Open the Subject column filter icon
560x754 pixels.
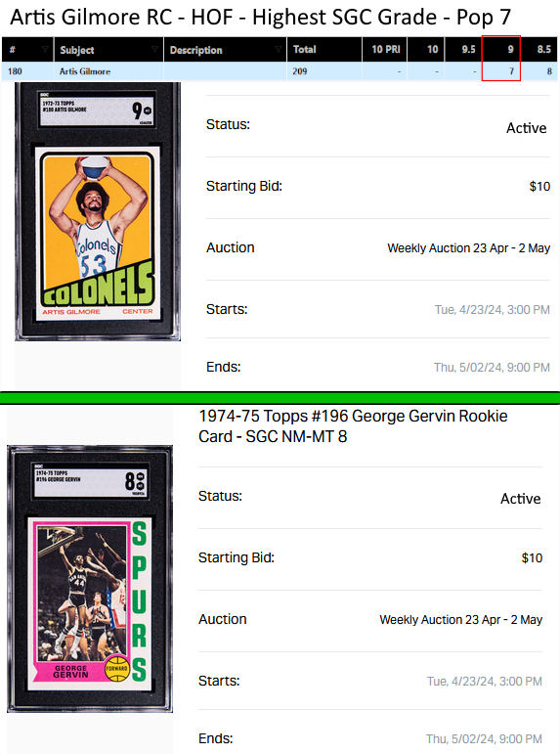(154, 49)
